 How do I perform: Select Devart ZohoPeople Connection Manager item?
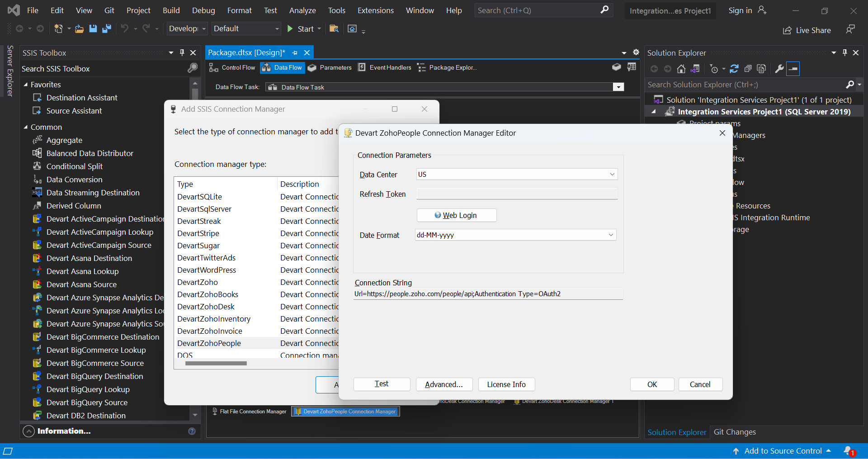pyautogui.click(x=345, y=412)
